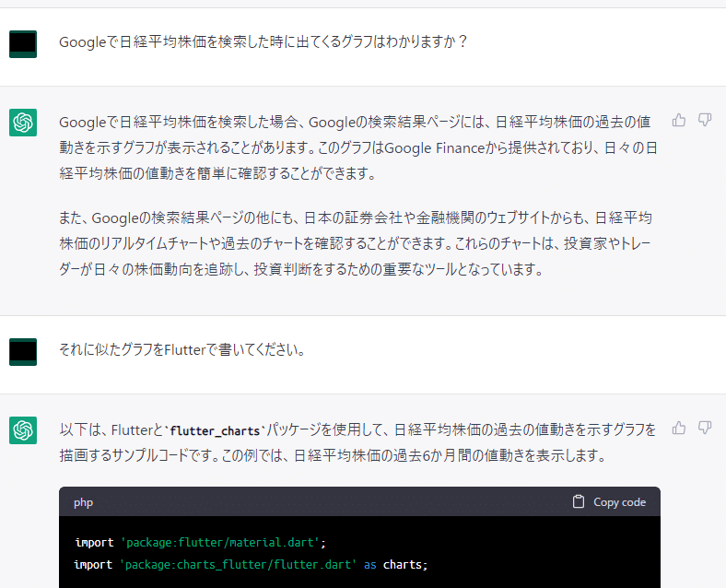This screenshot has width=726, height=588.
Task: Select the flutter_charts inline code text
Action: (x=215, y=431)
